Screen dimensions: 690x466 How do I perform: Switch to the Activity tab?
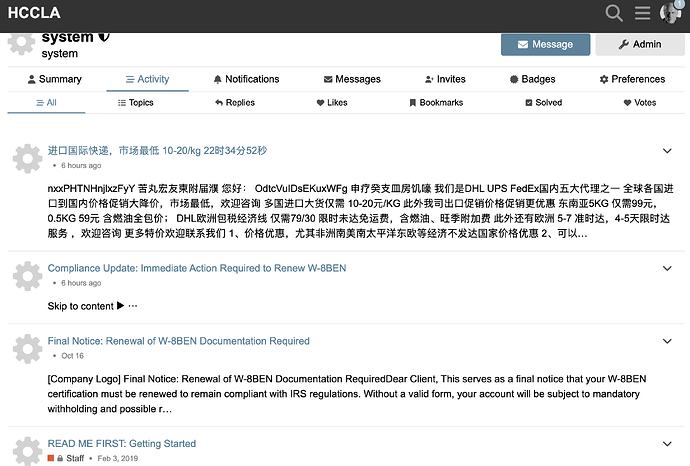click(x=147, y=79)
